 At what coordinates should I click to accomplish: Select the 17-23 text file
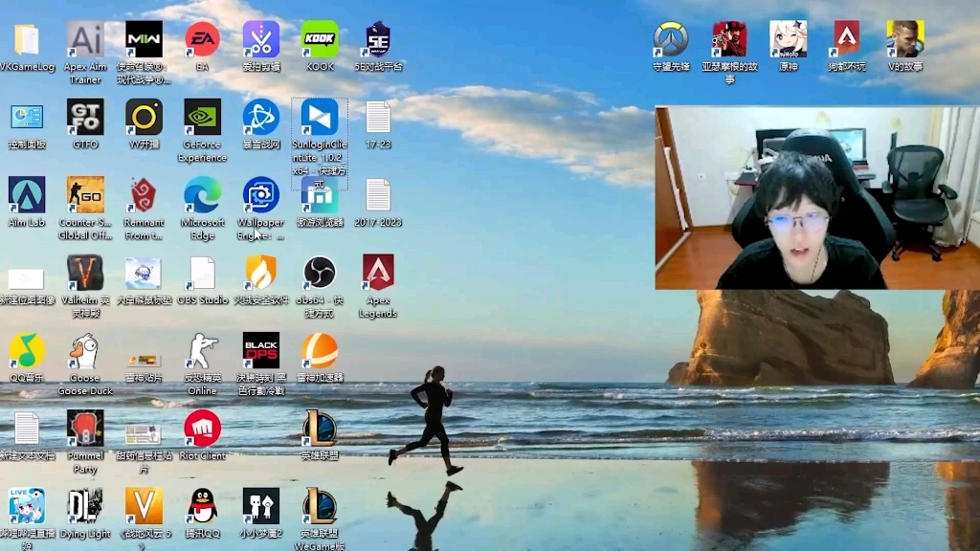point(378,117)
